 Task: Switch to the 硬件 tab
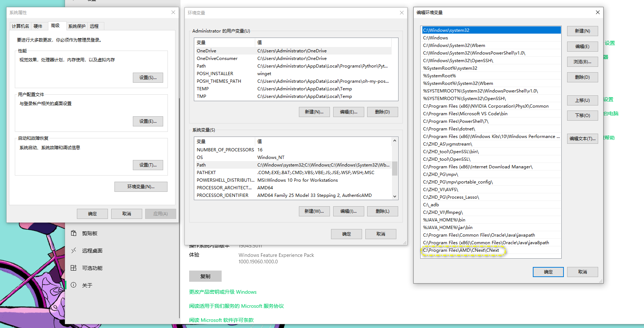[x=38, y=26]
